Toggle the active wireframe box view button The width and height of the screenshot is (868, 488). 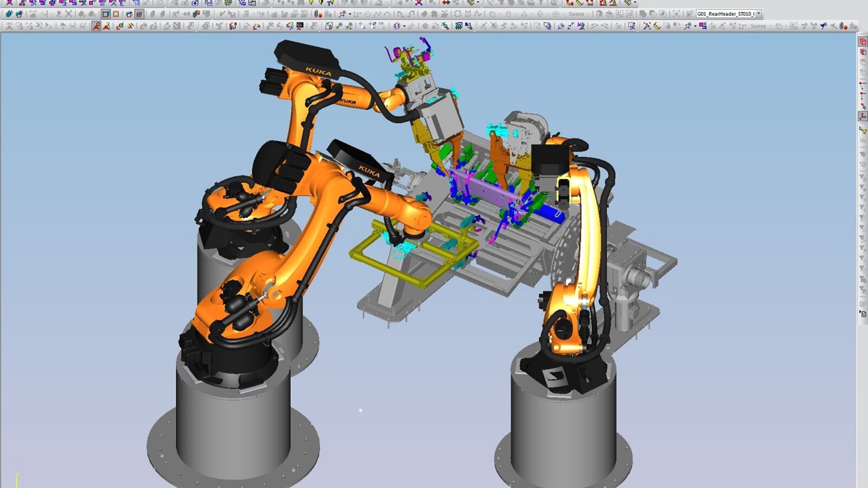[106, 14]
